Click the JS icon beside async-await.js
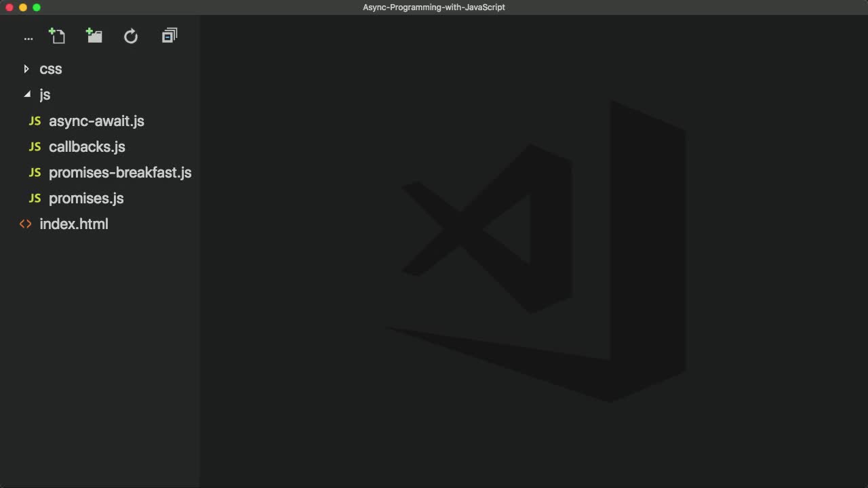Viewport: 868px width, 488px height. click(x=35, y=121)
